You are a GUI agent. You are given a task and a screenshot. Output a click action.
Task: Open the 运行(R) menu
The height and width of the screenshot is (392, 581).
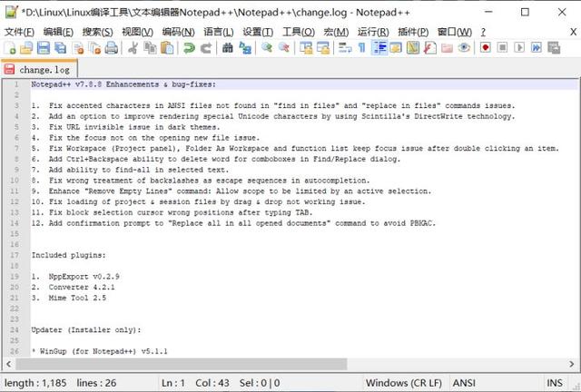373,33
